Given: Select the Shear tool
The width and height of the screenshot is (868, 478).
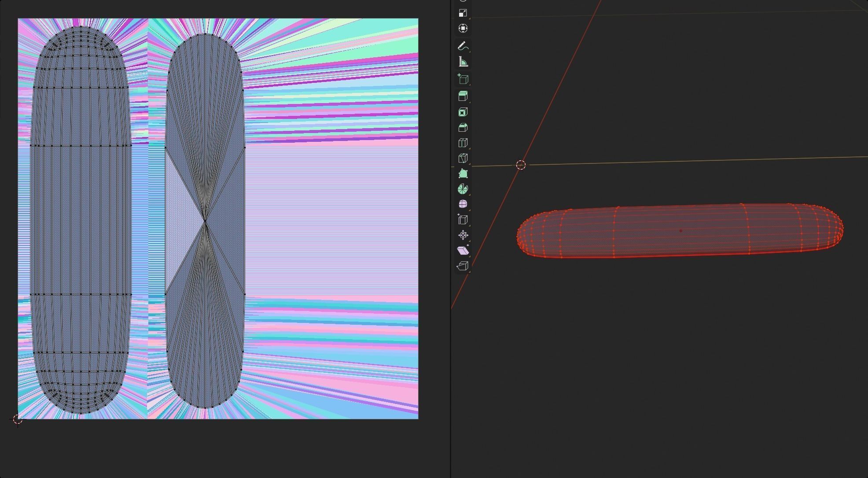Looking at the screenshot, I should pyautogui.click(x=463, y=250).
